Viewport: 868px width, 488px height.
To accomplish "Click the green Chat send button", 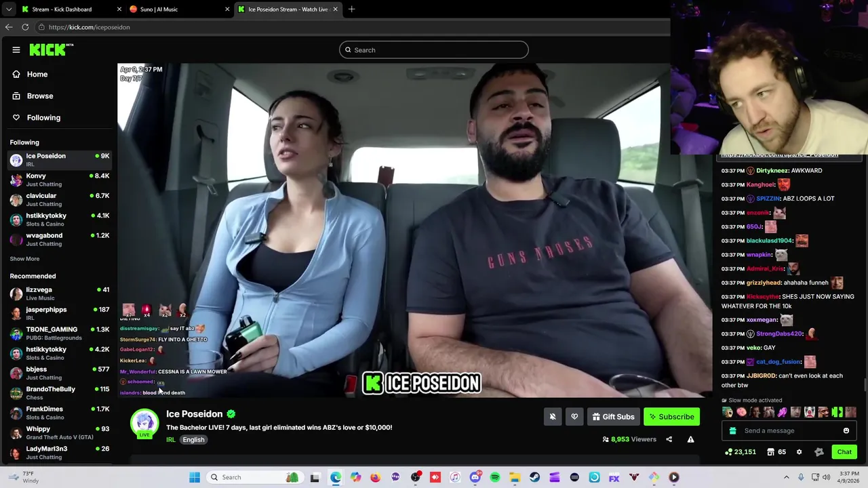I will click(x=844, y=452).
